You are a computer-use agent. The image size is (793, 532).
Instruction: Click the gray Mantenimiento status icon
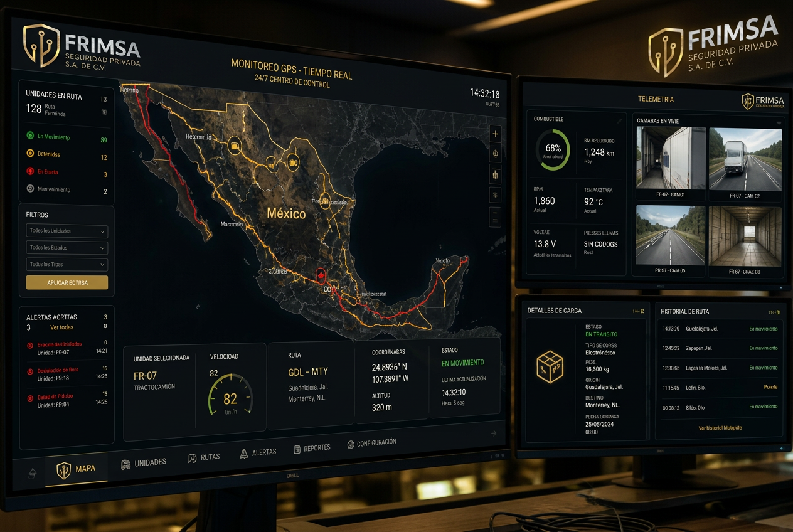(30, 188)
